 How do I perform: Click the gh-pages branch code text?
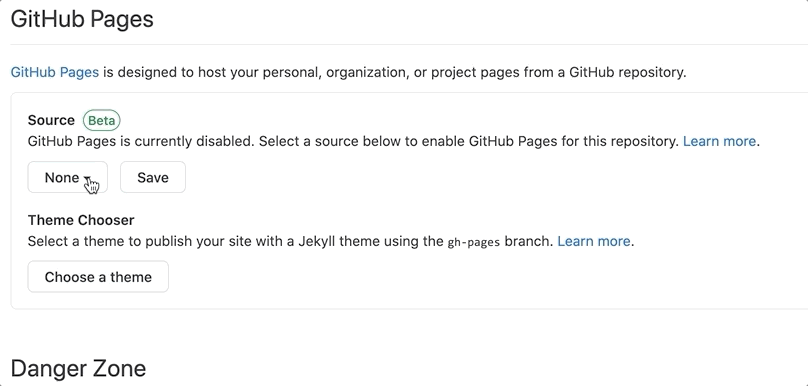[x=474, y=242]
